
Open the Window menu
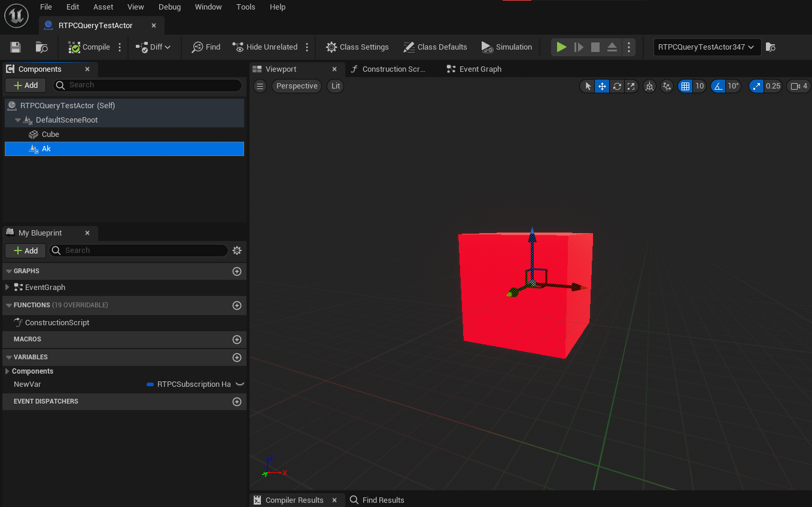(208, 7)
